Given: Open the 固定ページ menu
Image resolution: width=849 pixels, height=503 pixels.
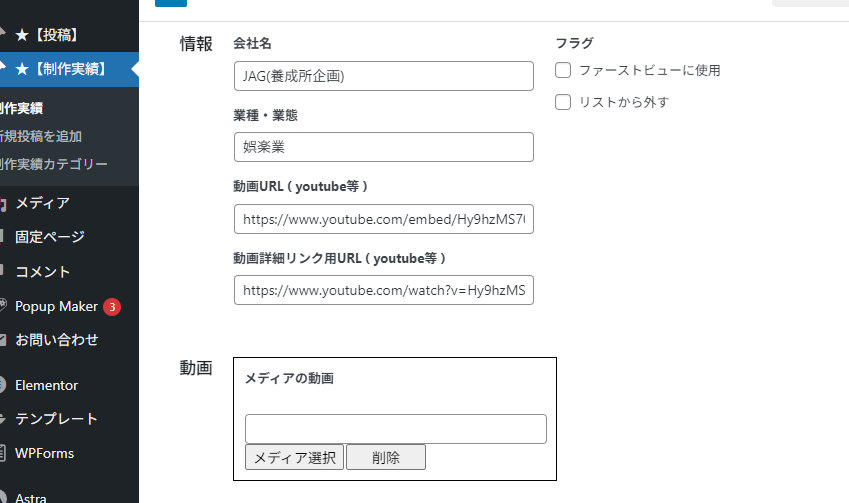Looking at the screenshot, I should (x=50, y=237).
